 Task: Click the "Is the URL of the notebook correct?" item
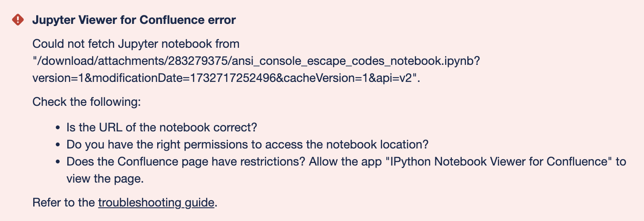[x=162, y=127]
